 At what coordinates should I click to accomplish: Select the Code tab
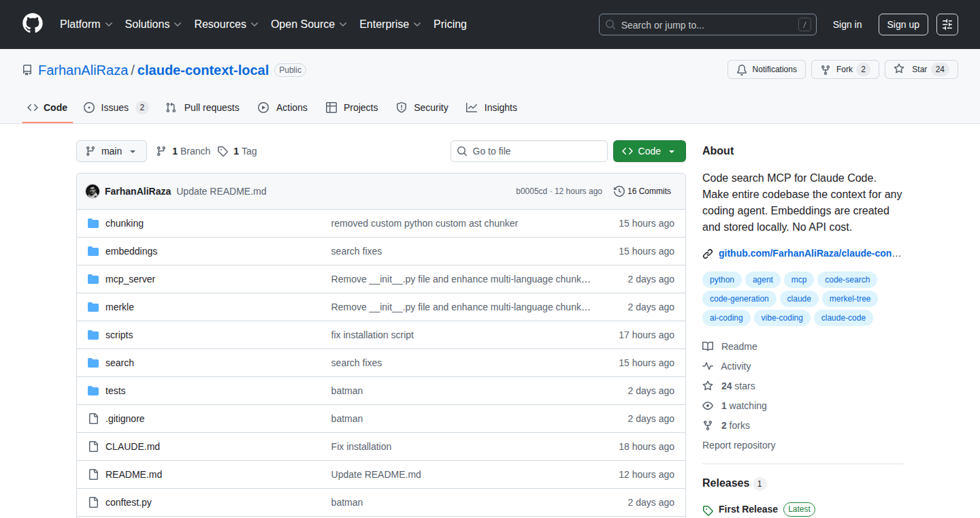tap(48, 108)
